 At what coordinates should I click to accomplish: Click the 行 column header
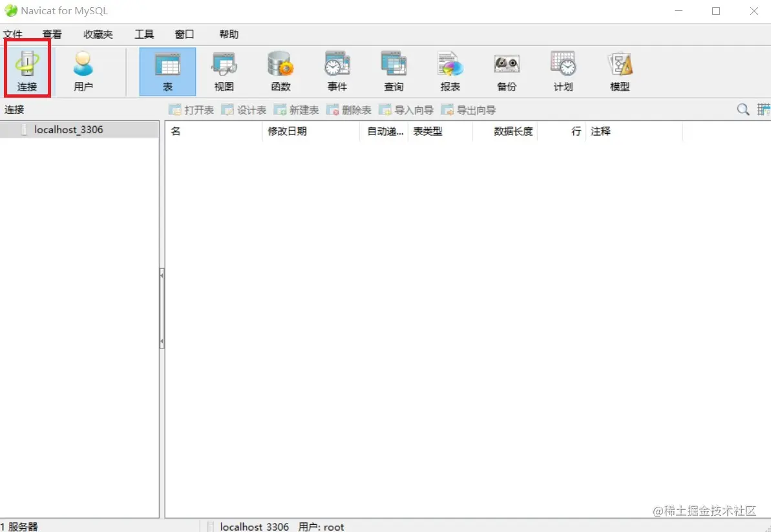click(x=562, y=131)
